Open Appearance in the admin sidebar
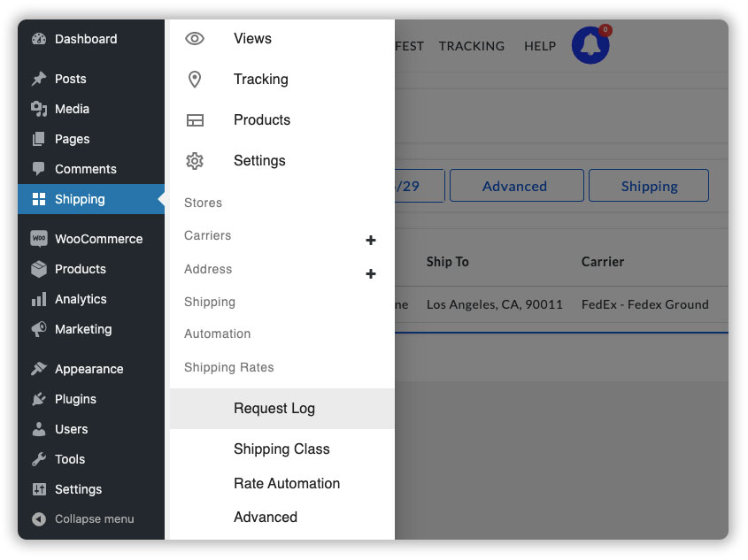Screen dimensions: 748x560 (x=91, y=368)
